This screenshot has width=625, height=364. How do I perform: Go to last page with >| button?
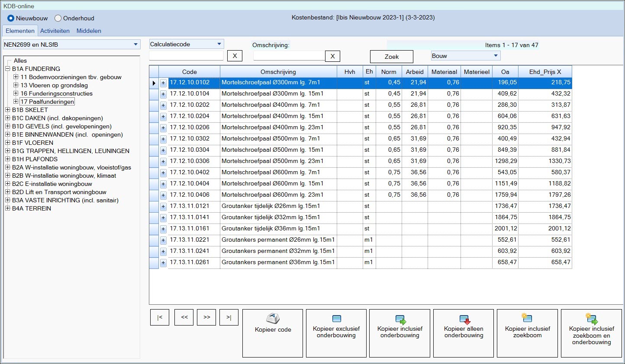pos(229,317)
